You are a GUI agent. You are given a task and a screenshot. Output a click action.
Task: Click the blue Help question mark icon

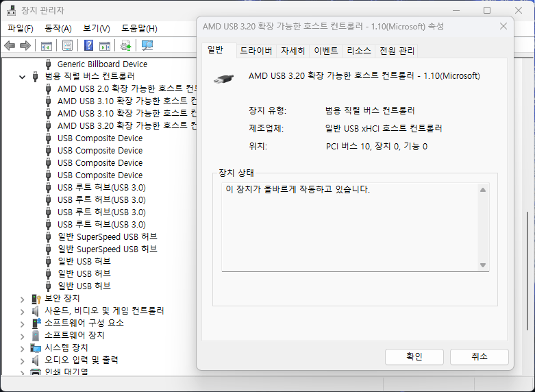(x=88, y=46)
